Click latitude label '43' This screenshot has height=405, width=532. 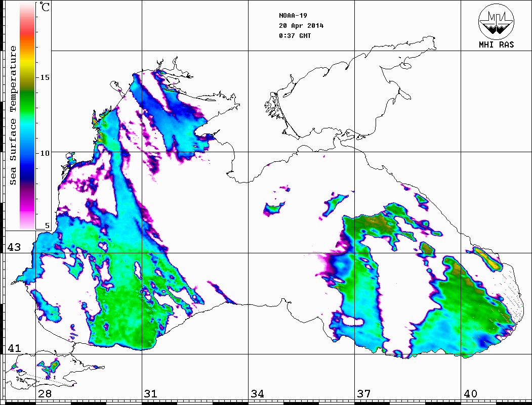click(x=14, y=247)
